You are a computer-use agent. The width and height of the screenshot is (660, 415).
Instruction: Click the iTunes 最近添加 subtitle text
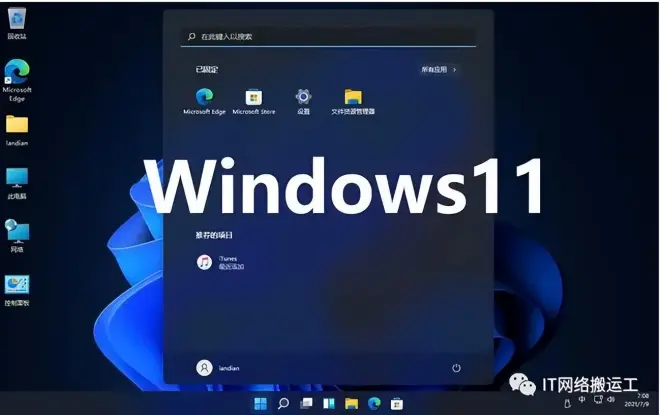(x=231, y=266)
